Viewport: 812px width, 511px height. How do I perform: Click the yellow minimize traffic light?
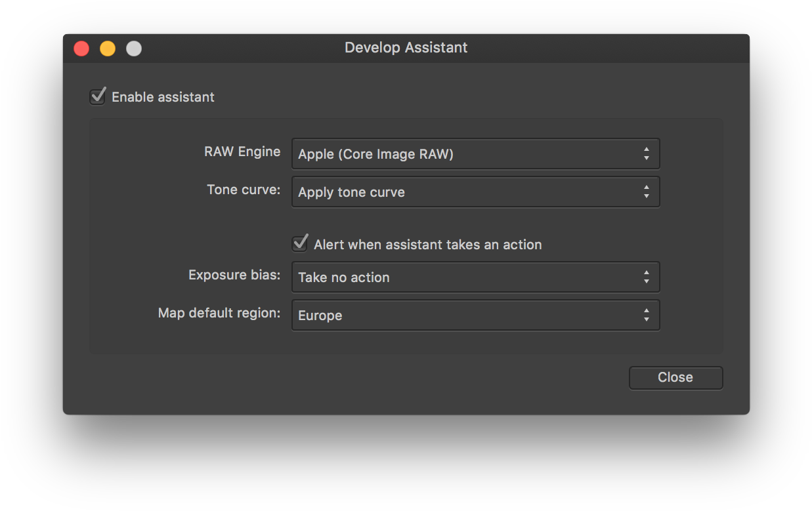coord(107,48)
